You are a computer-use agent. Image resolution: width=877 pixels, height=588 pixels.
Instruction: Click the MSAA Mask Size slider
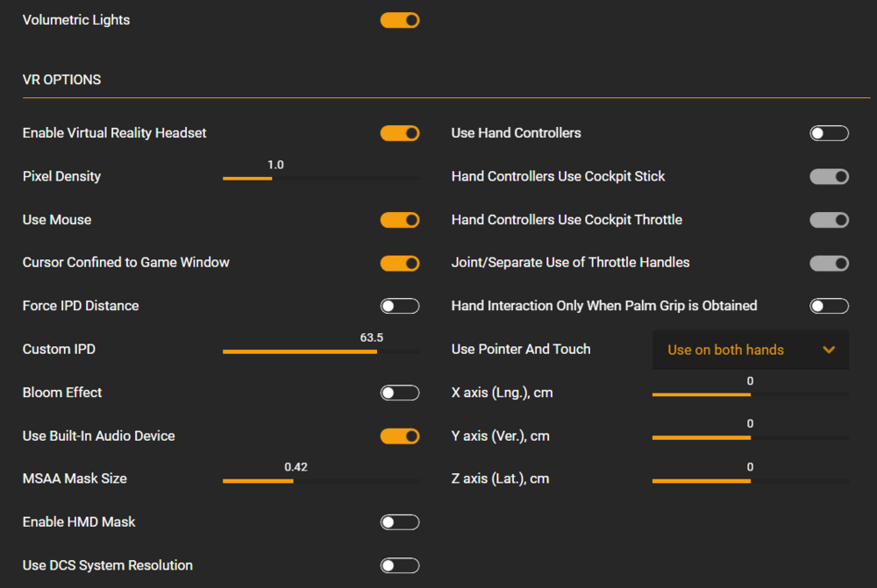[321, 481]
